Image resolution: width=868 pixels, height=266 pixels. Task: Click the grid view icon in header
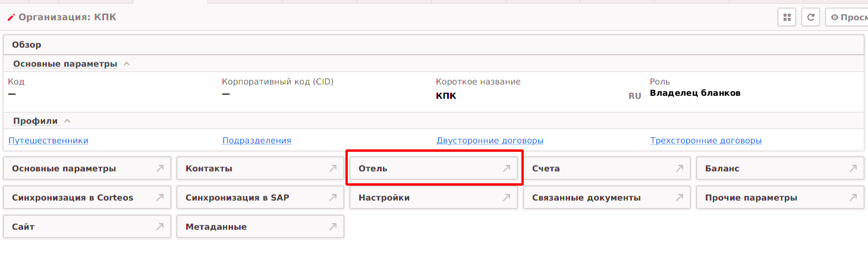tap(787, 17)
